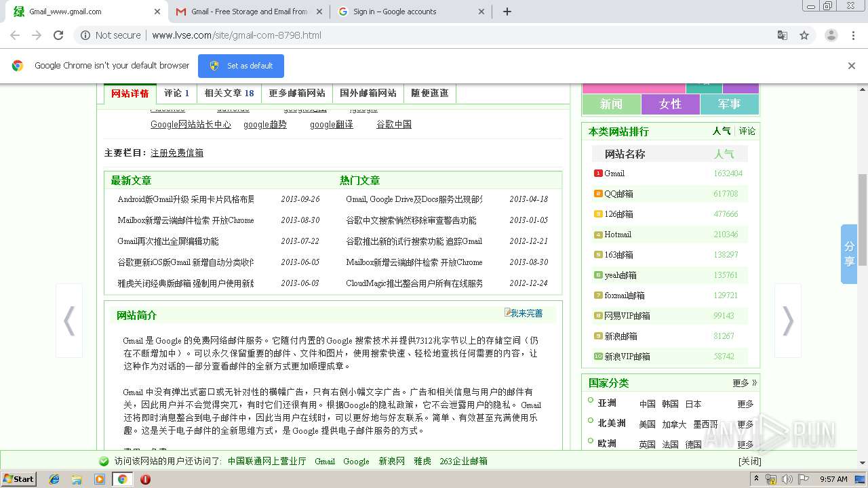Viewport: 868px width, 488px height.
Task: Close the bottom visitor bar with [关闭]
Action: point(750,461)
